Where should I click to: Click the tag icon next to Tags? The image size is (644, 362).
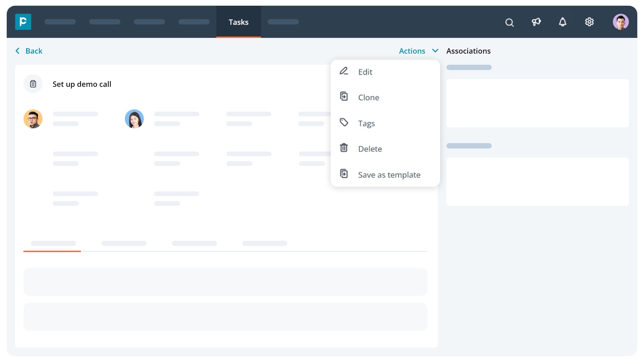click(344, 122)
